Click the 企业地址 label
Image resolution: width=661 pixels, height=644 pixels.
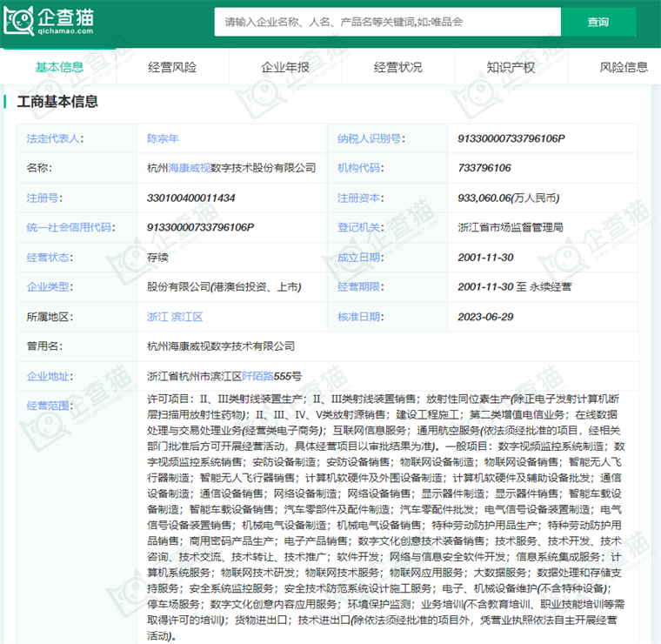(x=48, y=377)
